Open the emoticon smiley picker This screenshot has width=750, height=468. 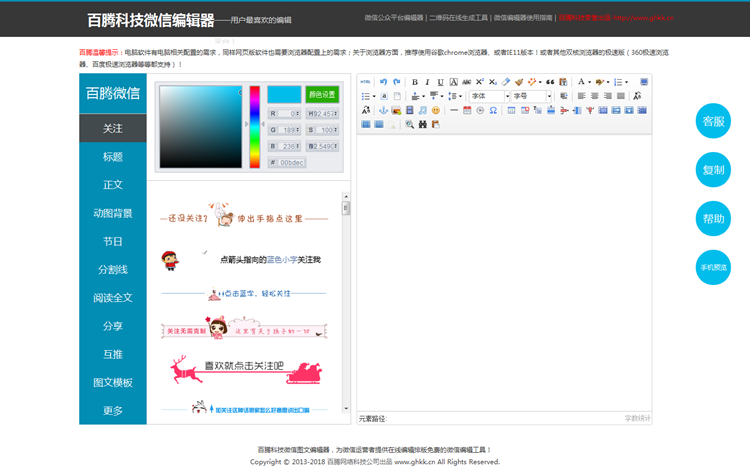pyautogui.click(x=436, y=110)
